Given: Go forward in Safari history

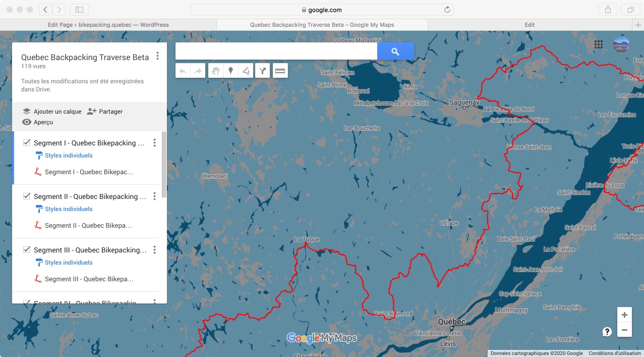Looking at the screenshot, I should [59, 10].
